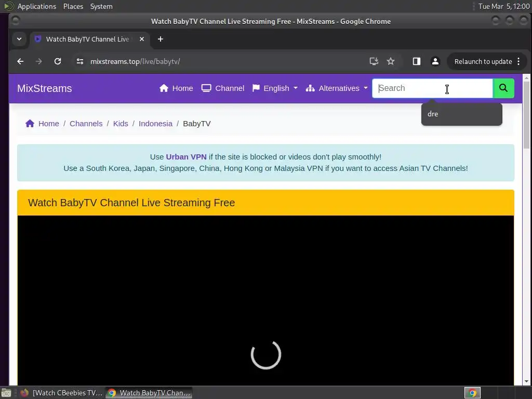Open the Chrome profile avatar icon
The width and height of the screenshot is (532, 399).
[435, 61]
